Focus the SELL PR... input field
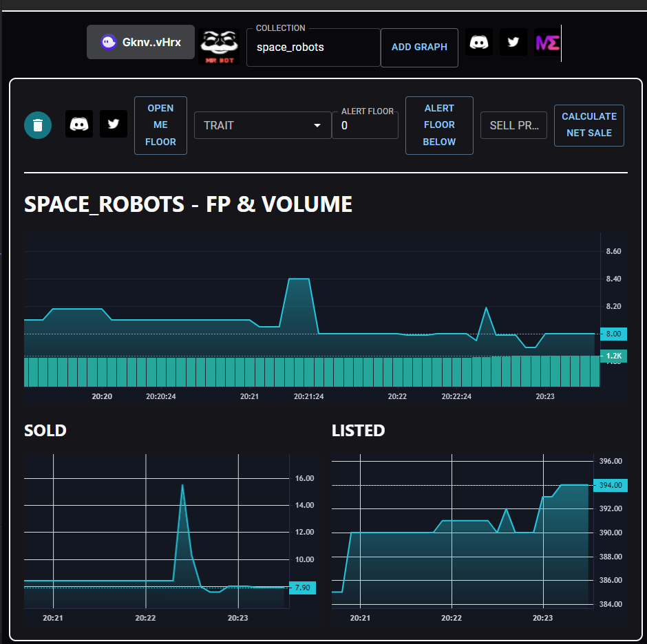Image resolution: width=647 pixels, height=644 pixels. coord(513,125)
